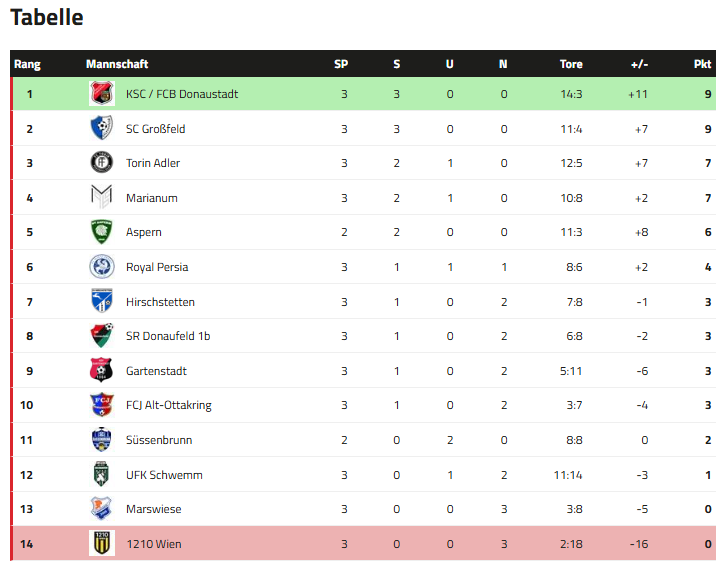Screen dimensions: 723x565
Task: Click the Royal Persia team emblem
Action: tap(102, 267)
